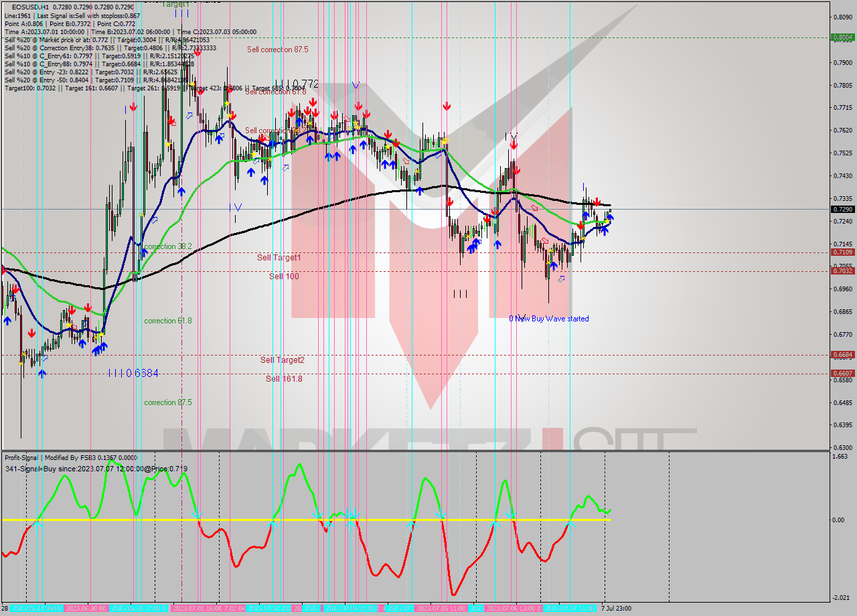857x616 pixels.
Task: Click the red 0.6607 price tag
Action: click(x=842, y=374)
